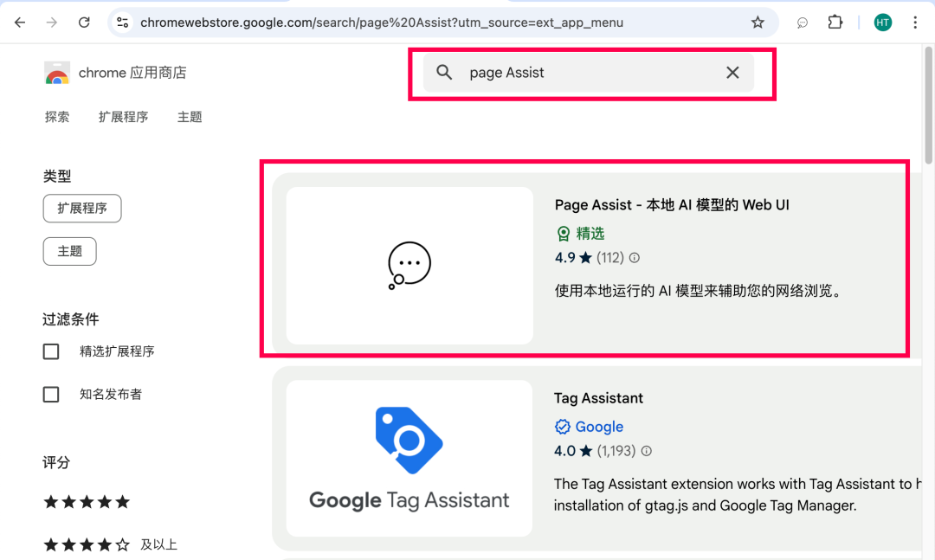Click the Google Tag Assistant thumbnail

(x=409, y=458)
